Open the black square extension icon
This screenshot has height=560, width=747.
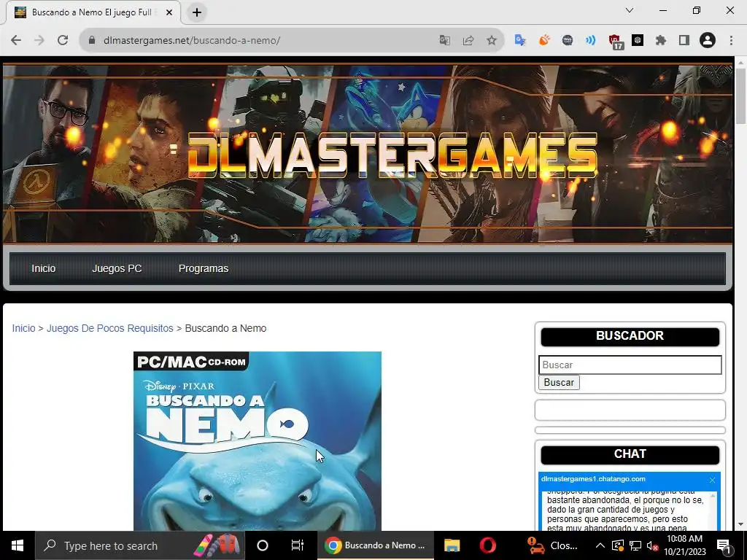[x=638, y=41]
